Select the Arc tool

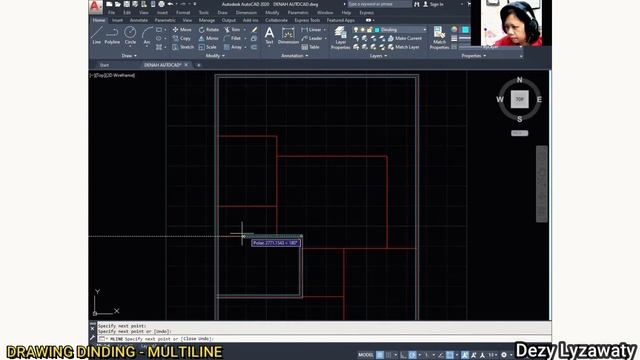click(147, 36)
